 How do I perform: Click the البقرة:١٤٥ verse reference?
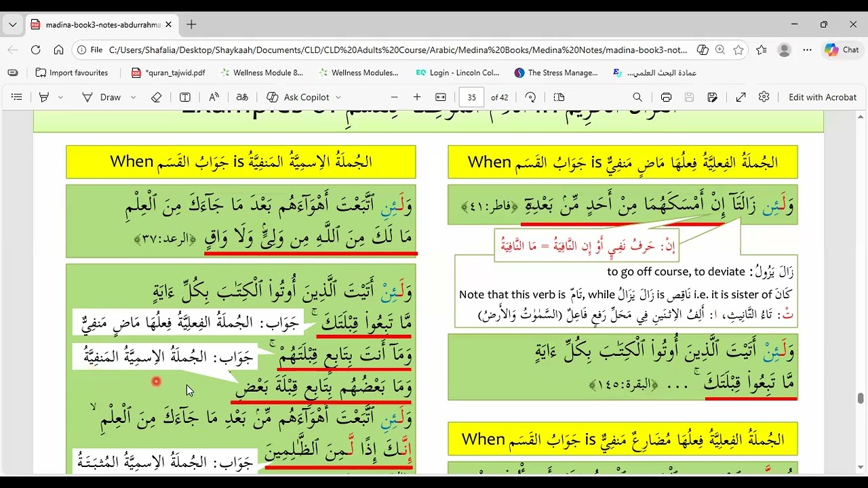[624, 385]
